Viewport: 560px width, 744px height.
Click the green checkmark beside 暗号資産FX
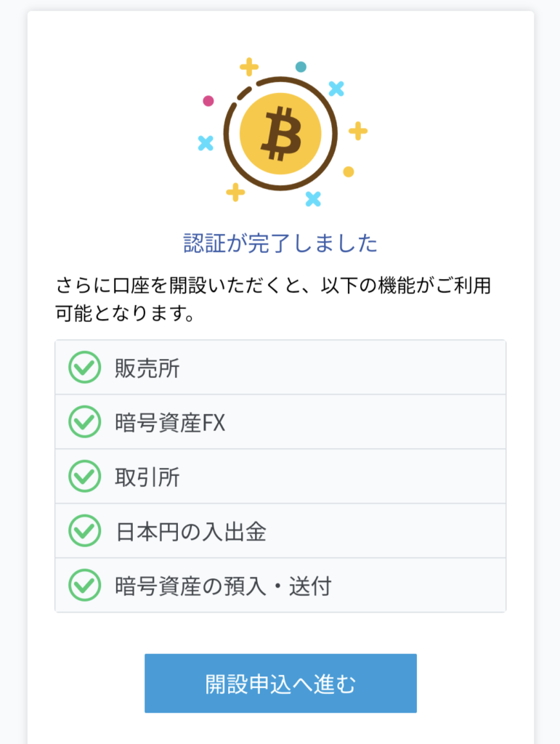click(x=84, y=422)
